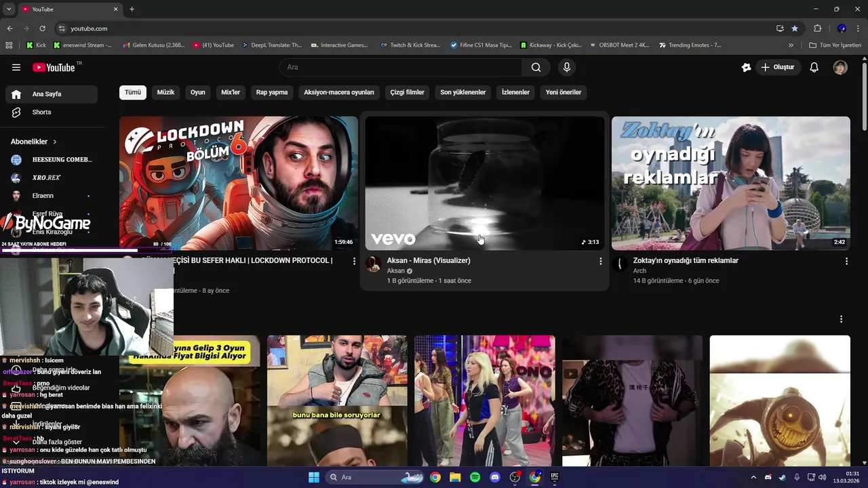Click in the YouTube Ara search field

400,67
